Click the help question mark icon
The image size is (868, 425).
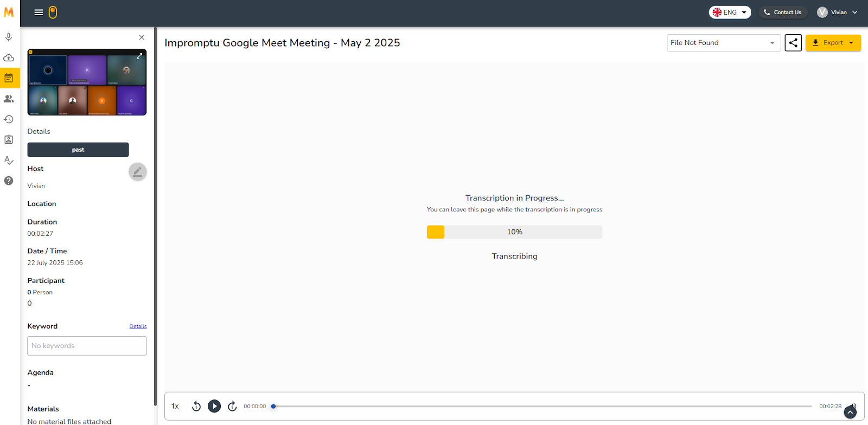9,181
